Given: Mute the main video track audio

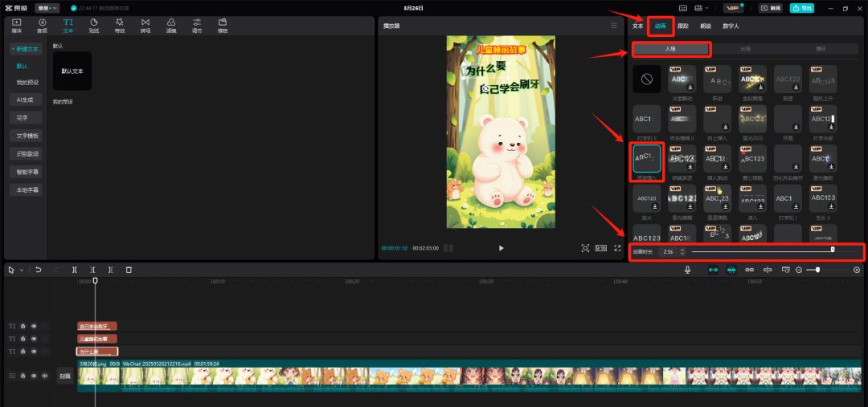Looking at the screenshot, I should pyautogui.click(x=43, y=376).
